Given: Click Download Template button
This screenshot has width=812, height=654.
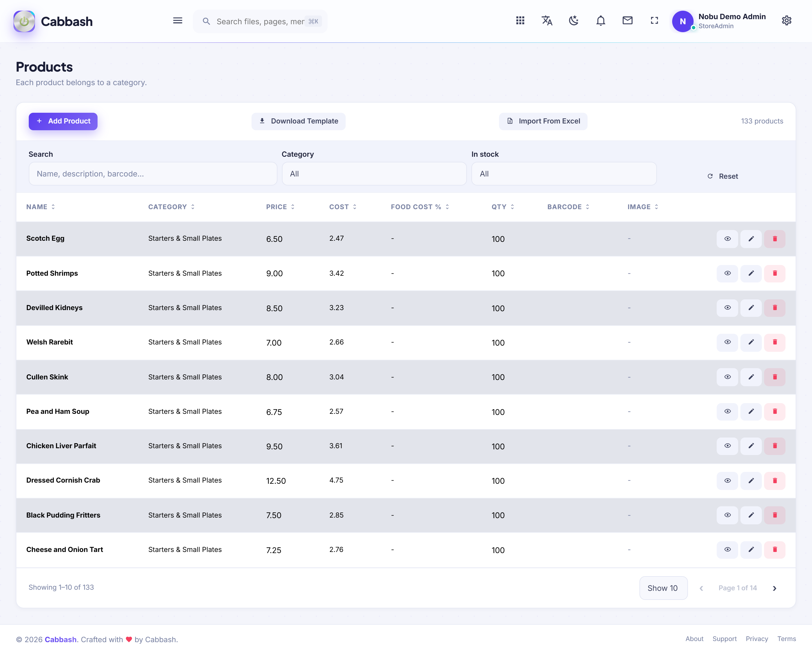Looking at the screenshot, I should 298,121.
